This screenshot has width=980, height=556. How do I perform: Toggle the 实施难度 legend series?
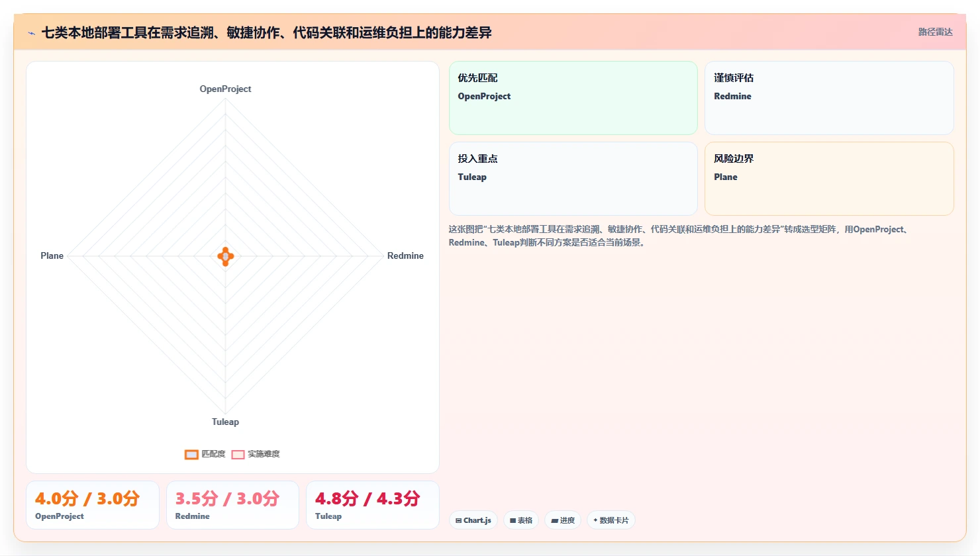click(256, 454)
